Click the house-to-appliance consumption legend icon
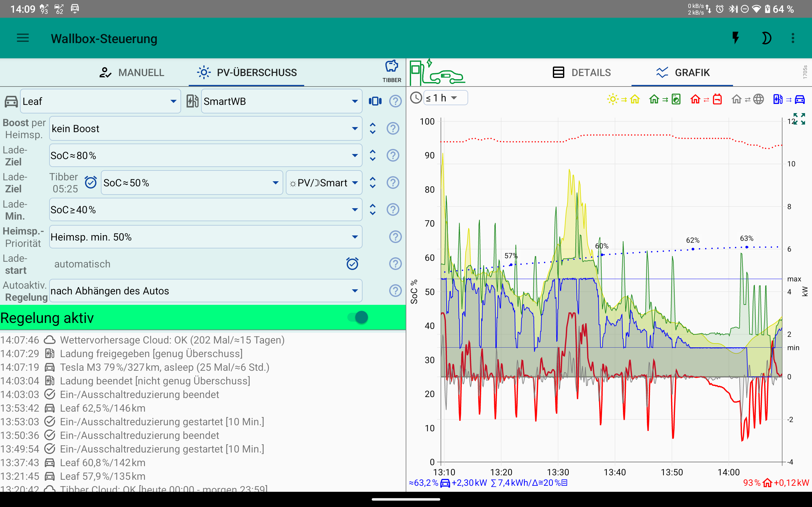This screenshot has width=812, height=507. click(665, 99)
